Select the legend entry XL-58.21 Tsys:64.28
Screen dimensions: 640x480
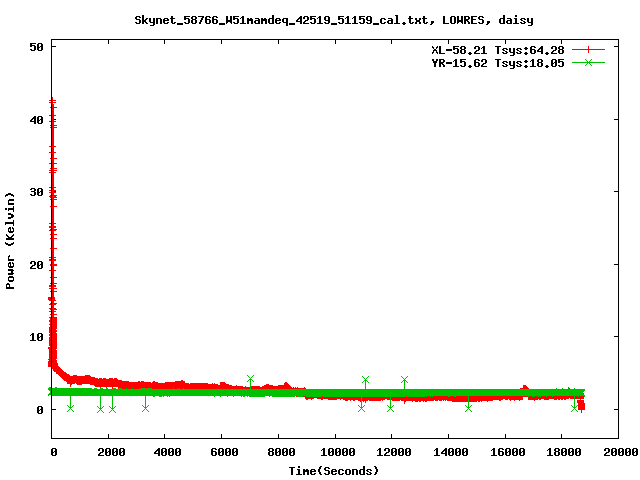pos(498,50)
